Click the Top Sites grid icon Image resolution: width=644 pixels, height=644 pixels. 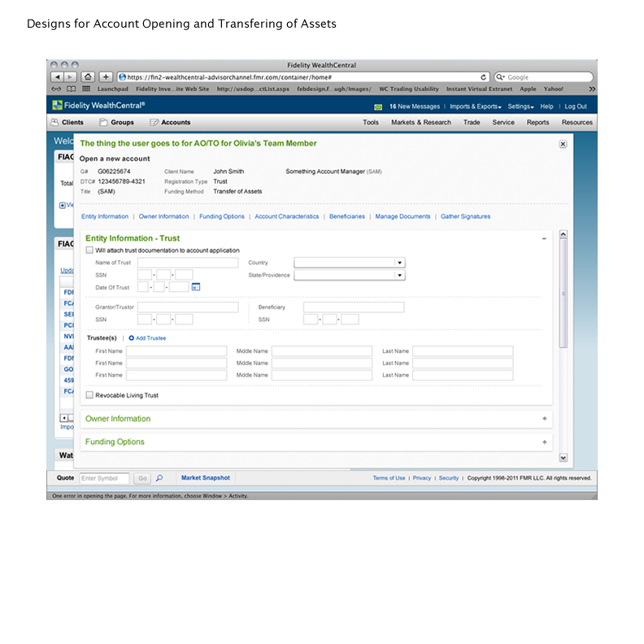pyautogui.click(x=85, y=89)
